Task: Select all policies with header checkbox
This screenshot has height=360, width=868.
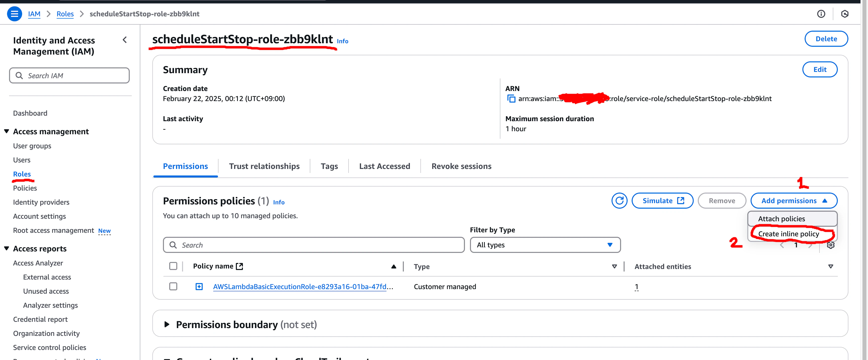Action: [173, 266]
